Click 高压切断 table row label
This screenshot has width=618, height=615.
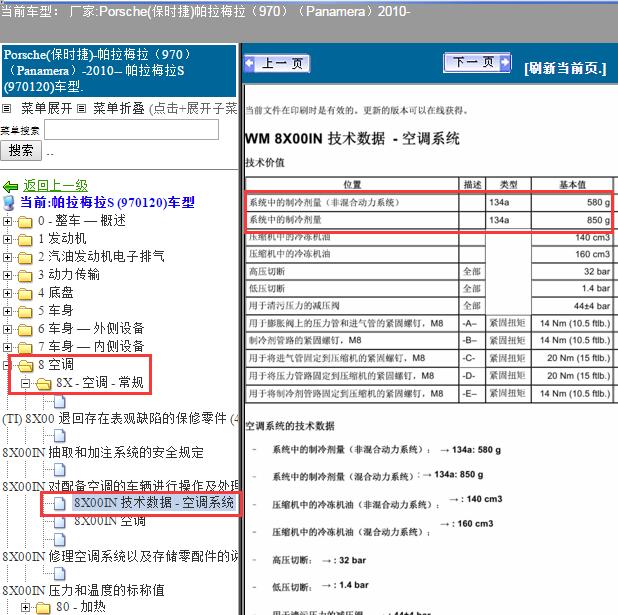pyautogui.click(x=267, y=272)
